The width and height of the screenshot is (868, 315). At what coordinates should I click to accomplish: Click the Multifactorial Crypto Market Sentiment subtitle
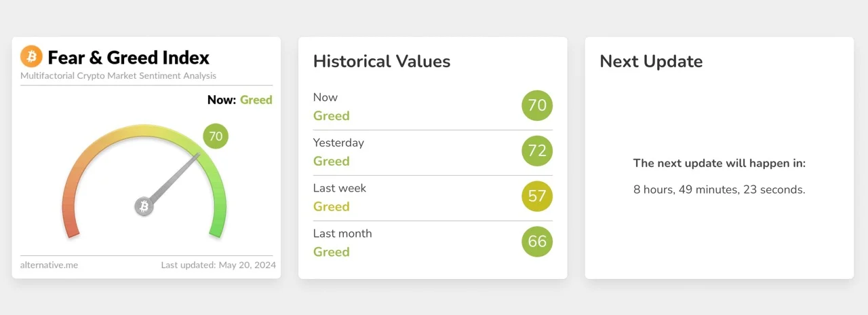coord(119,76)
